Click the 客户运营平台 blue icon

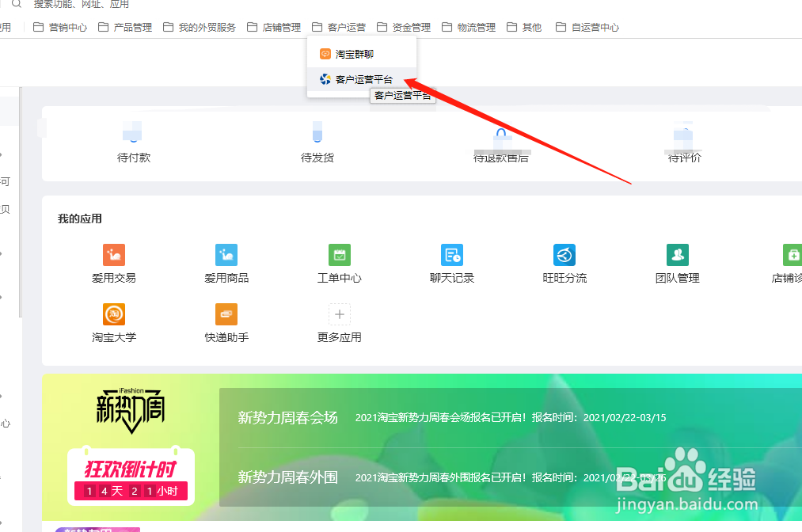click(325, 79)
